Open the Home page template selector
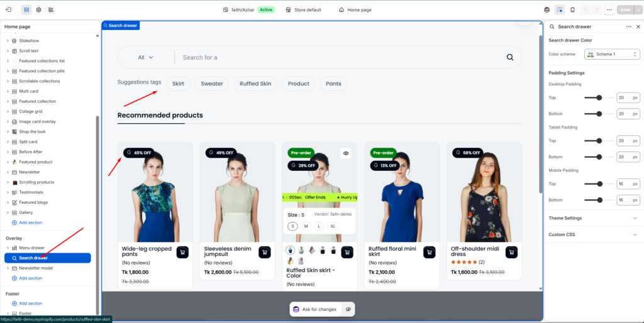This screenshot has height=323, width=644. coord(355,10)
